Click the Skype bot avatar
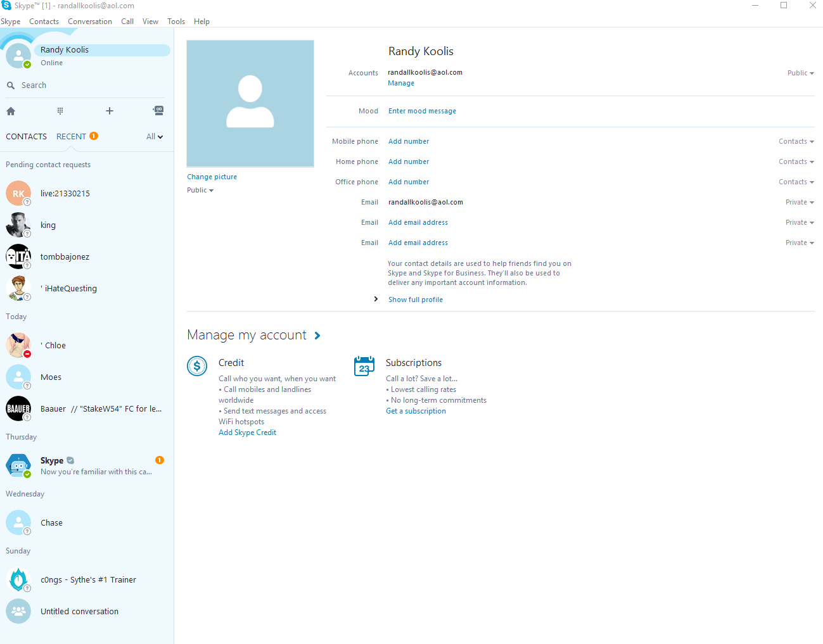This screenshot has height=644, width=823. [x=18, y=465]
